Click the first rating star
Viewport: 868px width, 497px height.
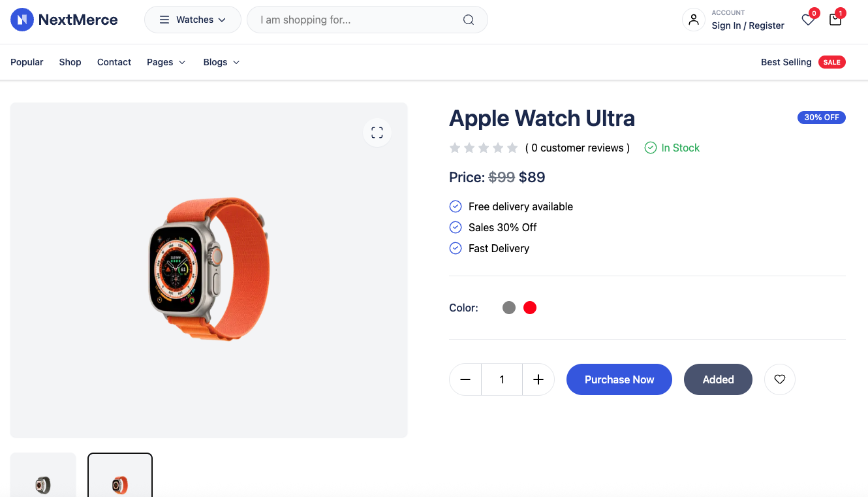pyautogui.click(x=455, y=148)
